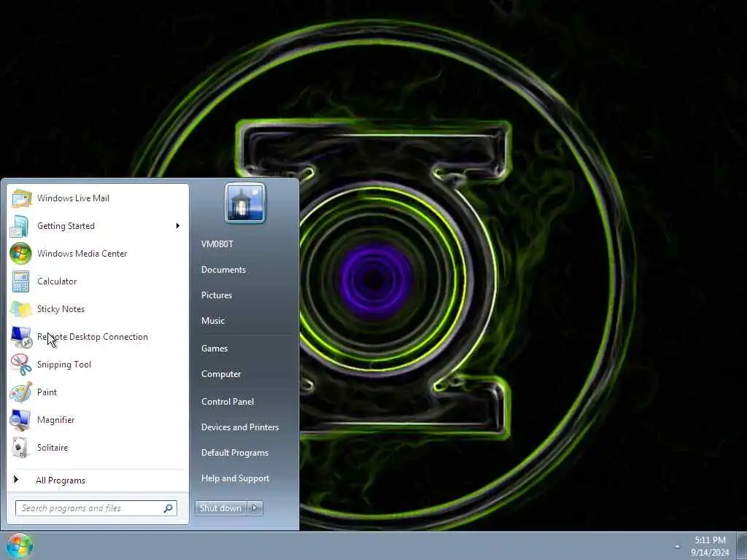Expand Getting Started submenu arrow

178,226
